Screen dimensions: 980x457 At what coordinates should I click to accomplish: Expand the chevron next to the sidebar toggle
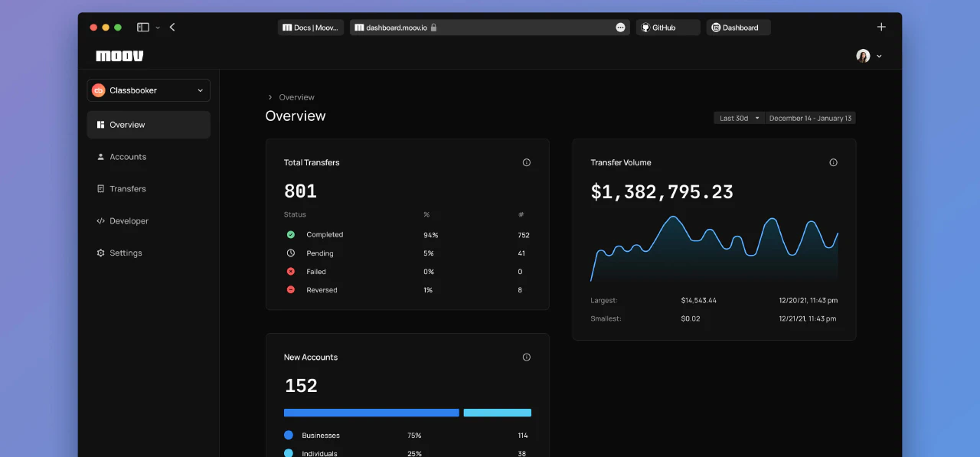(158, 28)
